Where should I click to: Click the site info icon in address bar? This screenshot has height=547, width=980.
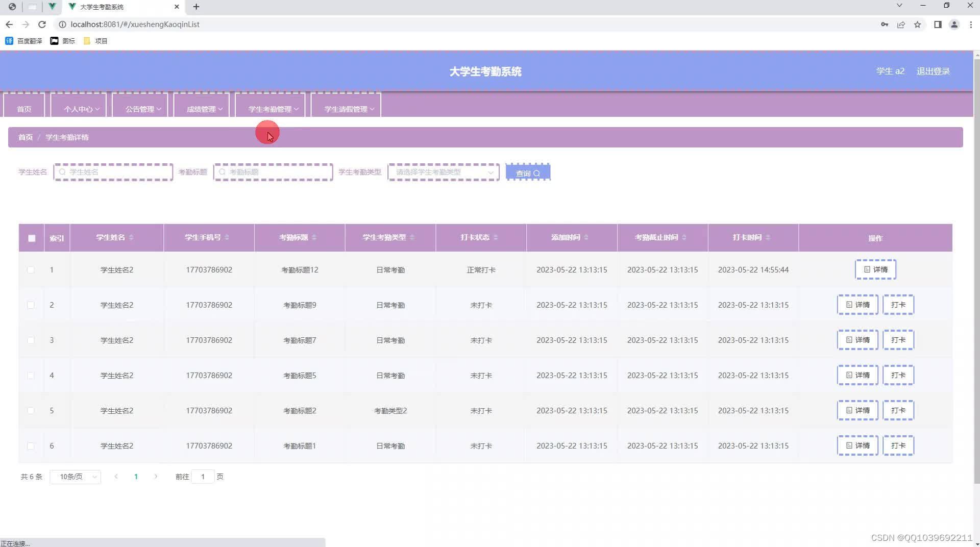click(62, 24)
